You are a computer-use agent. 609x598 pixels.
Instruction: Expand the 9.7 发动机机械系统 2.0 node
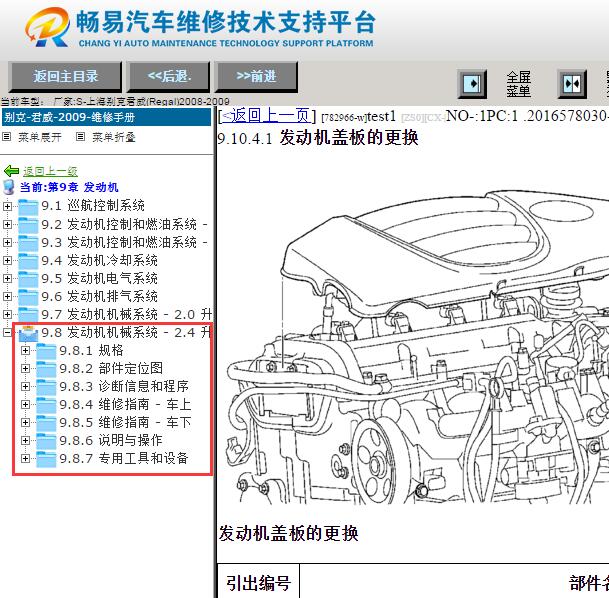click(7, 314)
